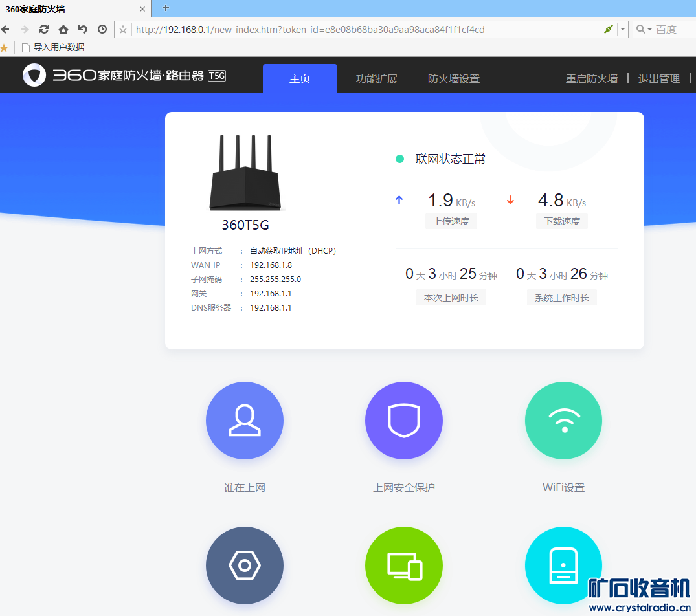Click the WiFi设置 text label

point(564,488)
